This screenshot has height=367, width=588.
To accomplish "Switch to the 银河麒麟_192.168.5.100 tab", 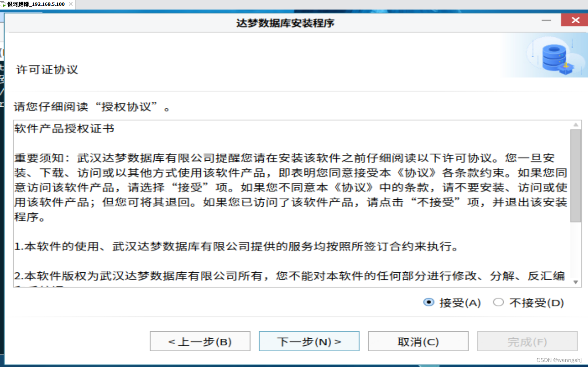I will (x=36, y=4).
